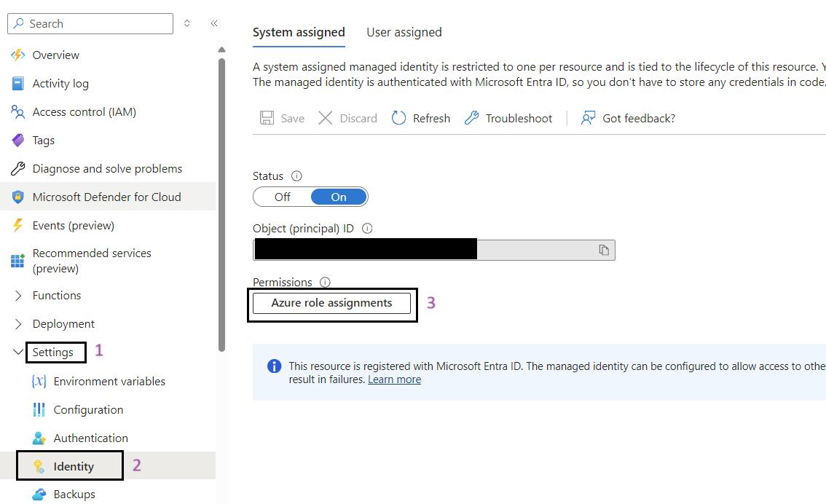Viewport: 826px width, 504px height.
Task: Collapse the Settings section chevron
Action: [x=18, y=353]
